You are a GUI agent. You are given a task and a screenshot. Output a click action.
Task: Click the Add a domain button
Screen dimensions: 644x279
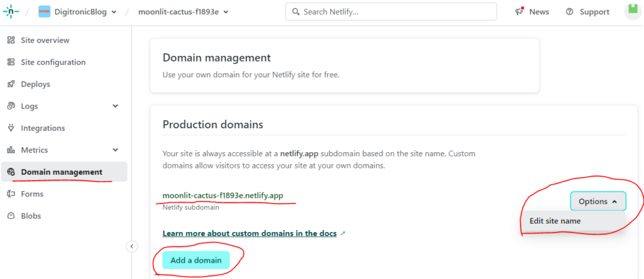(196, 260)
